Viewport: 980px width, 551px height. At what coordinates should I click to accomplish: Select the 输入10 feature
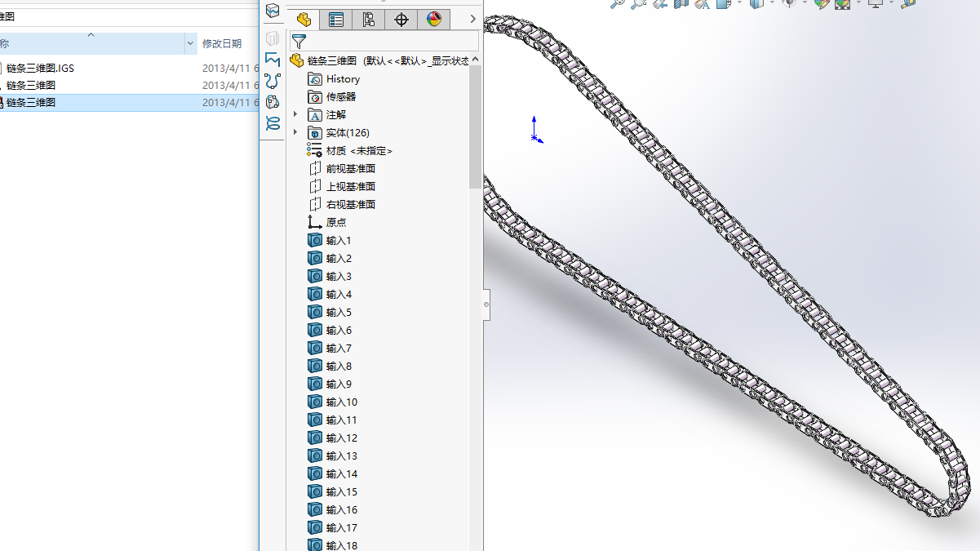click(x=333, y=402)
